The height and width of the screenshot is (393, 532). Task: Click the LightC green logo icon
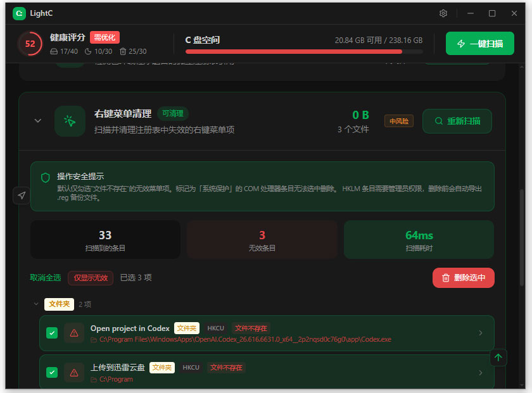pyautogui.click(x=20, y=13)
